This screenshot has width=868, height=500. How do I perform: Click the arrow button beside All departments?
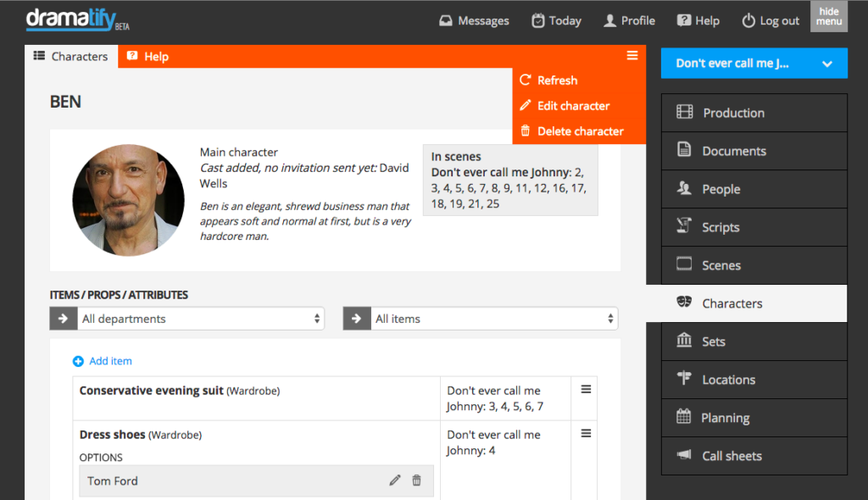pyautogui.click(x=63, y=319)
